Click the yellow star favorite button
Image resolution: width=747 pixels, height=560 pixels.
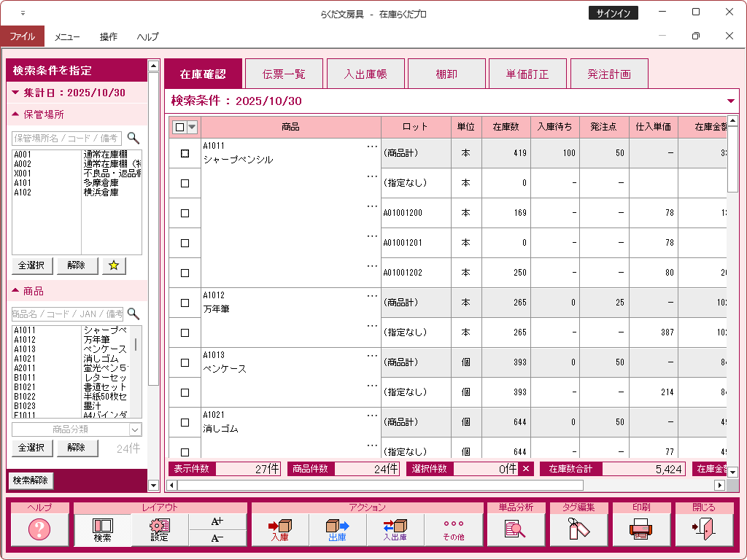point(114,265)
